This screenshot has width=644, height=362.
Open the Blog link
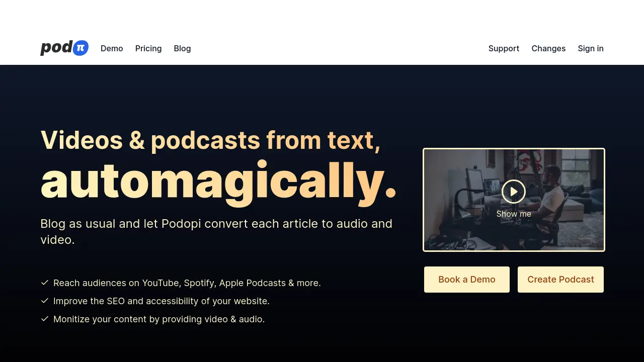[182, 48]
